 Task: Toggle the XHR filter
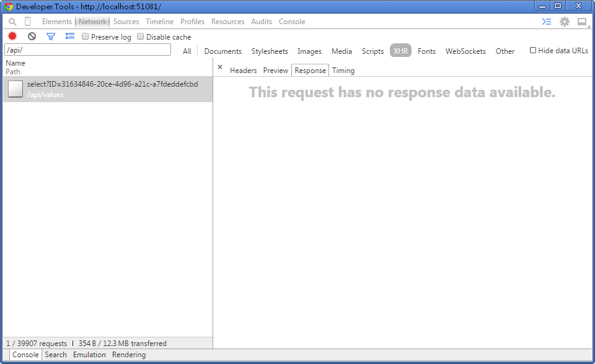(400, 51)
